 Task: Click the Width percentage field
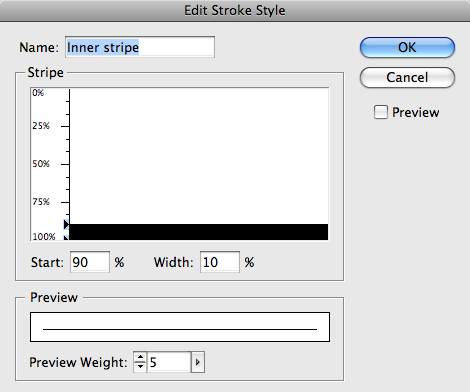tap(220, 262)
